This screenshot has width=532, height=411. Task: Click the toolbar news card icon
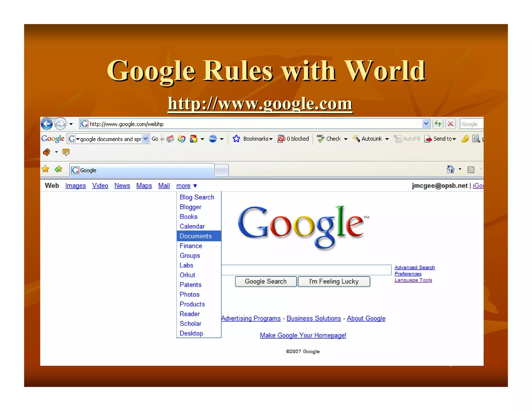tap(170, 139)
